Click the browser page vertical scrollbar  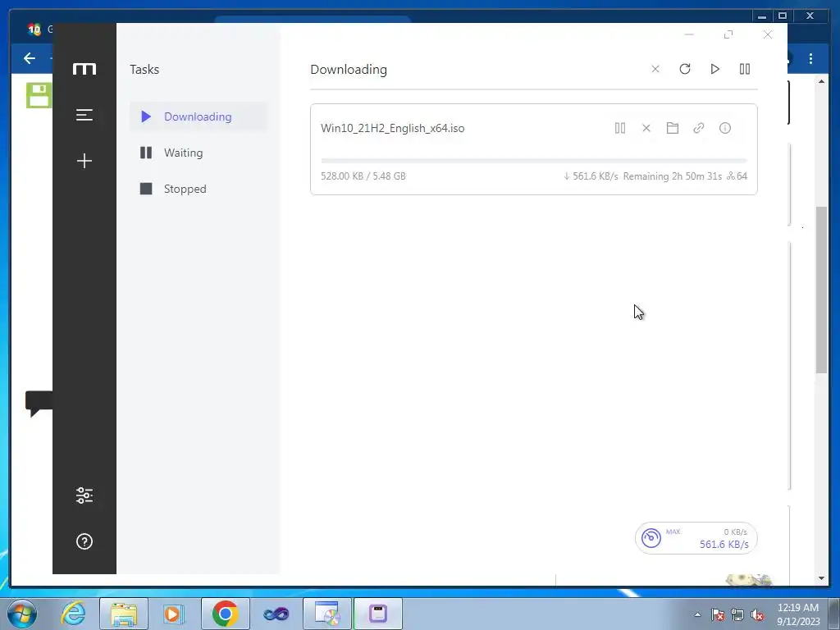click(x=821, y=290)
